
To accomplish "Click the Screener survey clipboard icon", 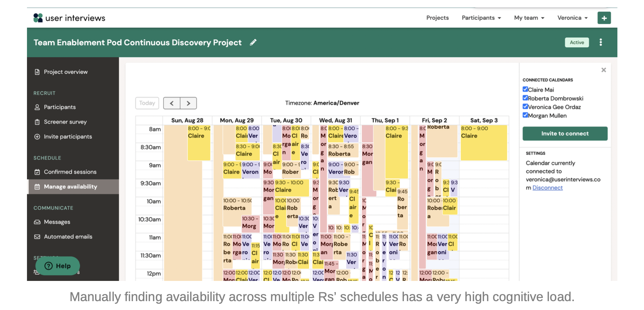I will [x=37, y=122].
